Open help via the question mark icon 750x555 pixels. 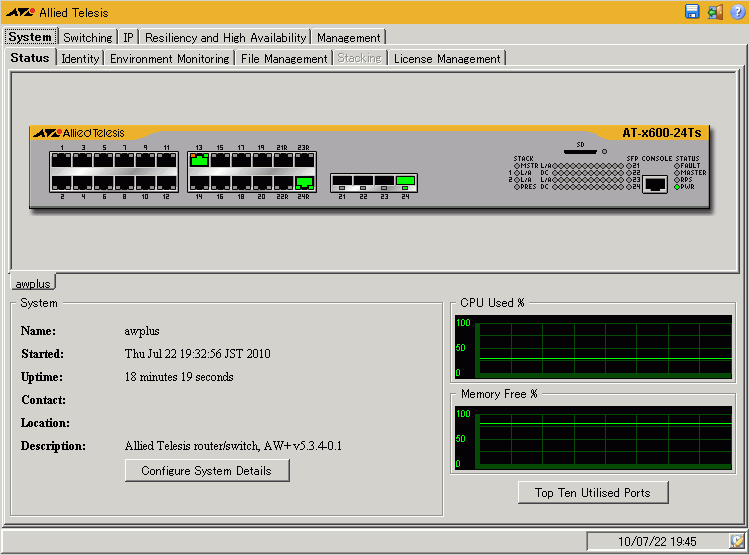click(737, 12)
